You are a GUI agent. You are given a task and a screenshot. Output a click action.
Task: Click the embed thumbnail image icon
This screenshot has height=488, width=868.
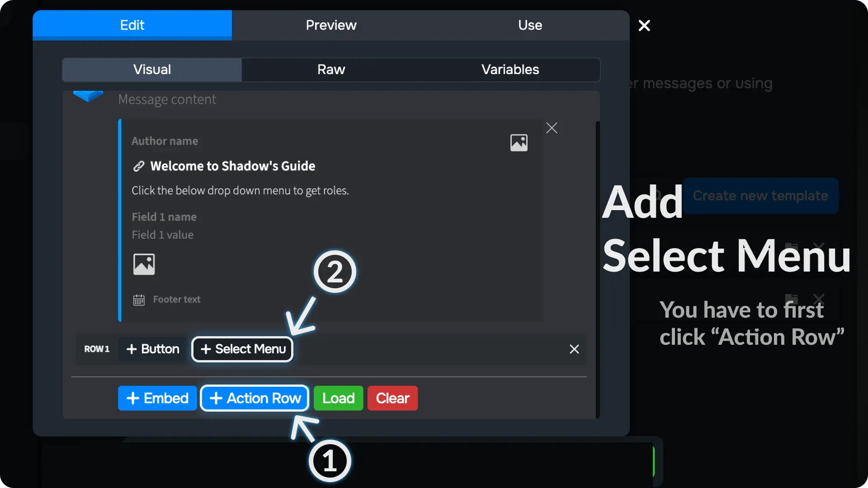tap(519, 143)
